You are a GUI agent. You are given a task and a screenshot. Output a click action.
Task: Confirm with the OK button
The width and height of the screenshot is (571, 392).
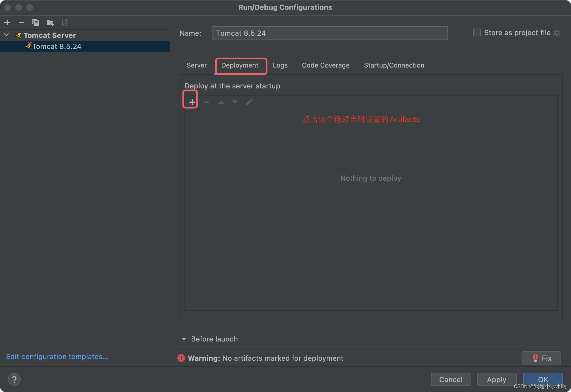[x=543, y=379]
